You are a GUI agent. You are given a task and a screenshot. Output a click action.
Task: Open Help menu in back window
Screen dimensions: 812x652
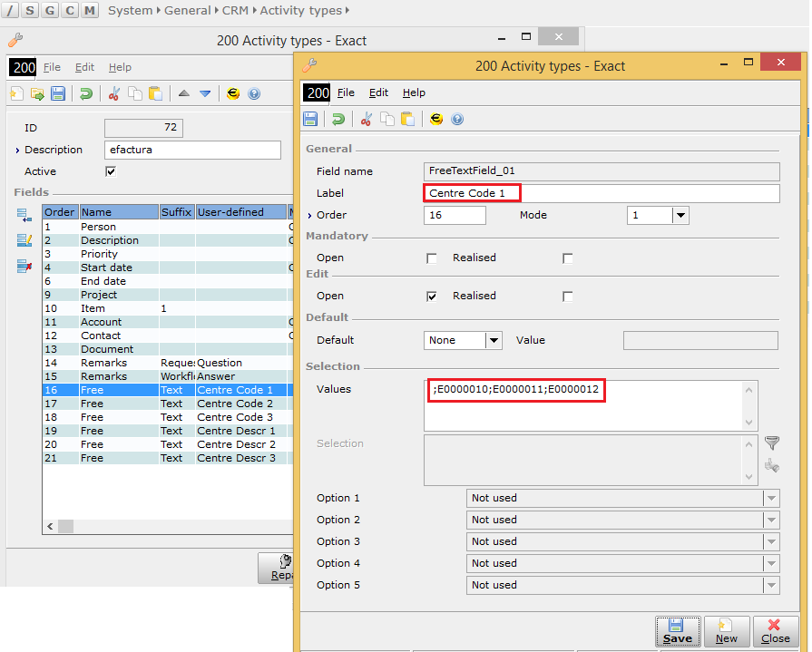120,67
